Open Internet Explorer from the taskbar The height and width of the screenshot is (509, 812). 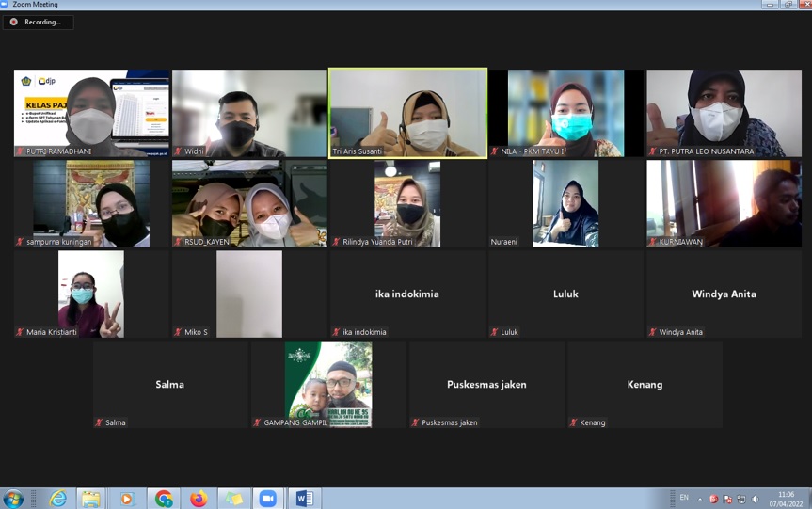[x=58, y=499]
